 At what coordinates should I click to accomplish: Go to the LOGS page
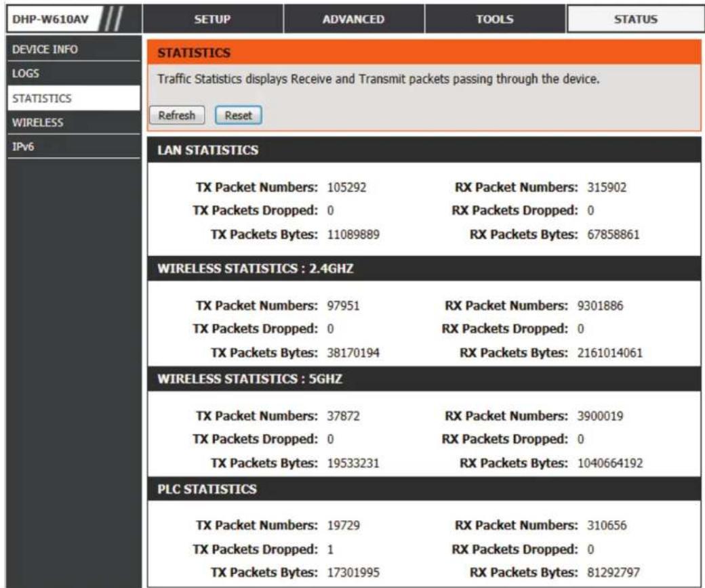coord(73,73)
